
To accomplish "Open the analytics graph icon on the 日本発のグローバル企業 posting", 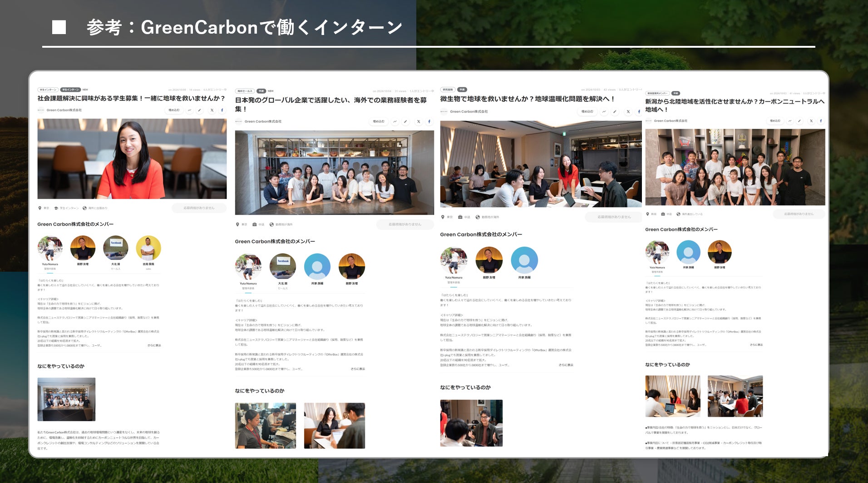I will click(395, 122).
